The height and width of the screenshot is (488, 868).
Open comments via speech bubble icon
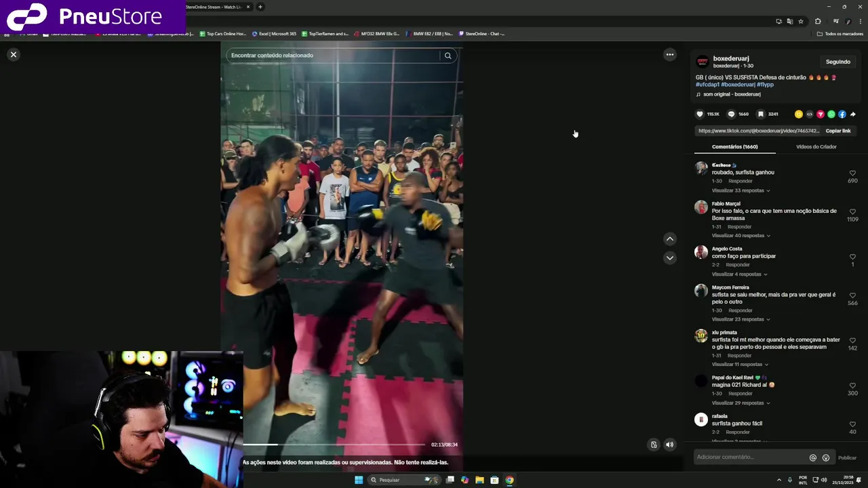[731, 114]
